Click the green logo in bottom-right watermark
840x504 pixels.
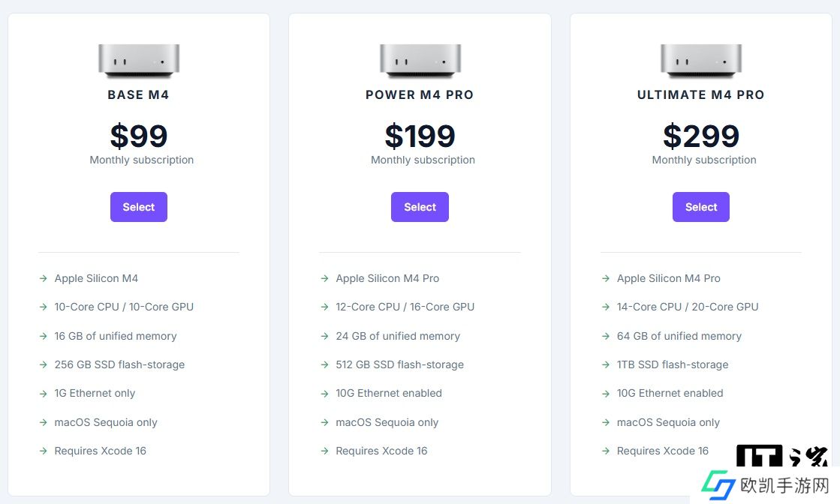coord(718,485)
